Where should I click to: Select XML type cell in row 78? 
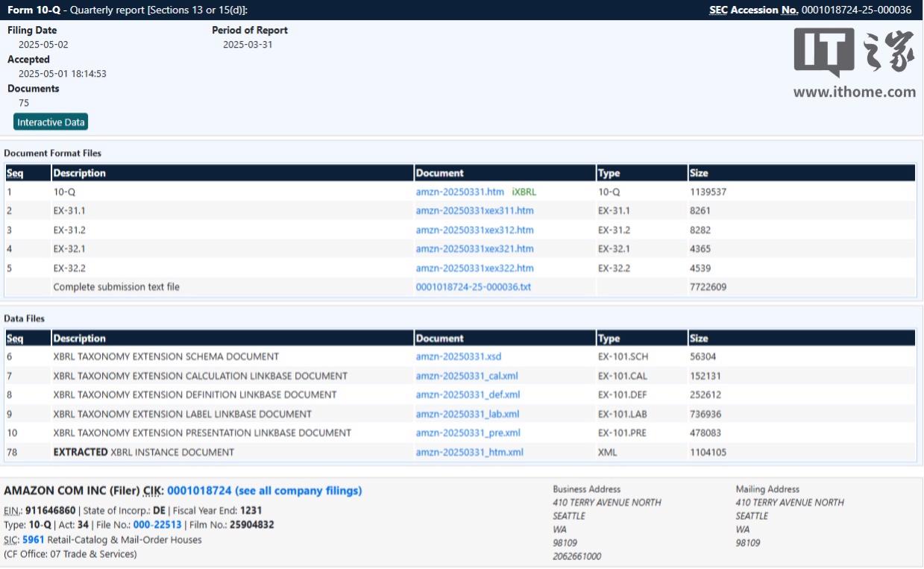[x=608, y=453]
